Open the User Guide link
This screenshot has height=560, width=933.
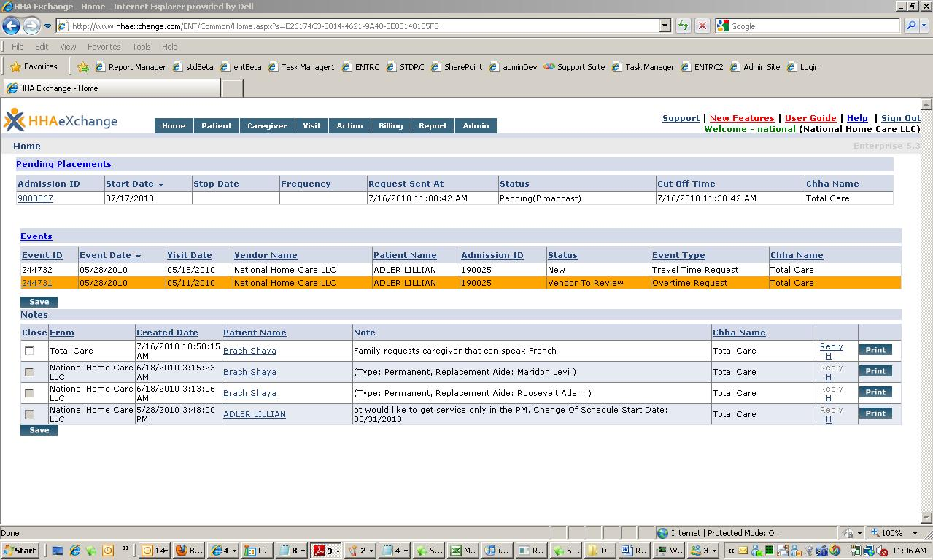[810, 118]
